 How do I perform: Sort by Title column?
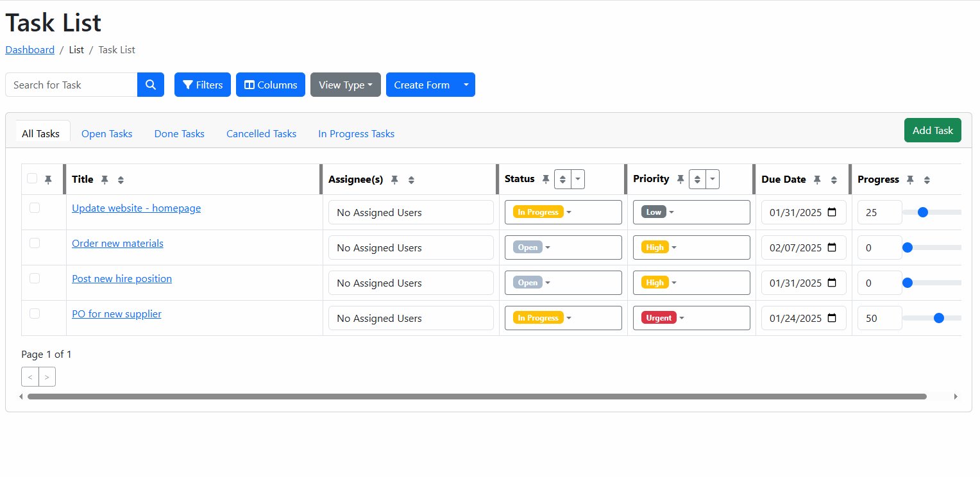tap(121, 180)
